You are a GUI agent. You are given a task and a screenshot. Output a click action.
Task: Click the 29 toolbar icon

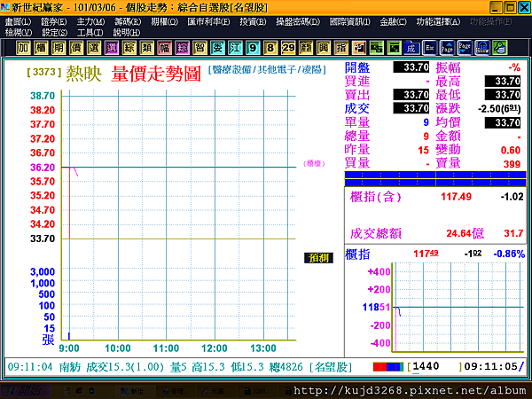click(x=288, y=48)
